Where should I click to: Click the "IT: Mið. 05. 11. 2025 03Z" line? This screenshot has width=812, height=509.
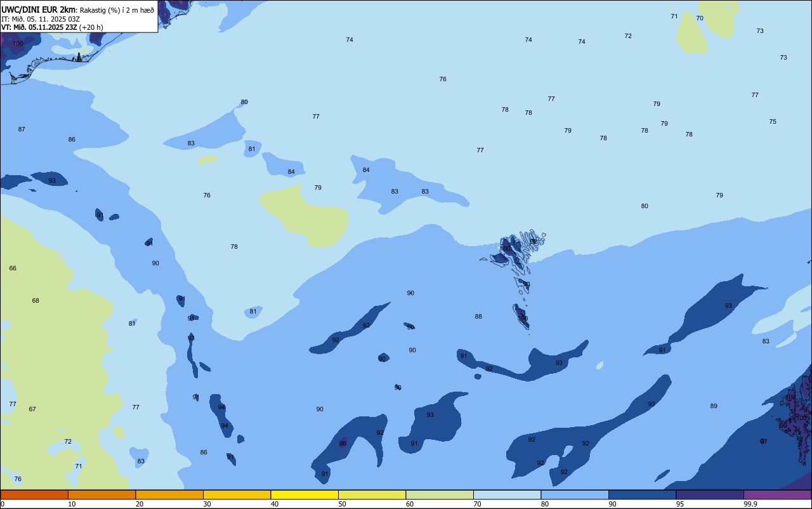(x=41, y=19)
